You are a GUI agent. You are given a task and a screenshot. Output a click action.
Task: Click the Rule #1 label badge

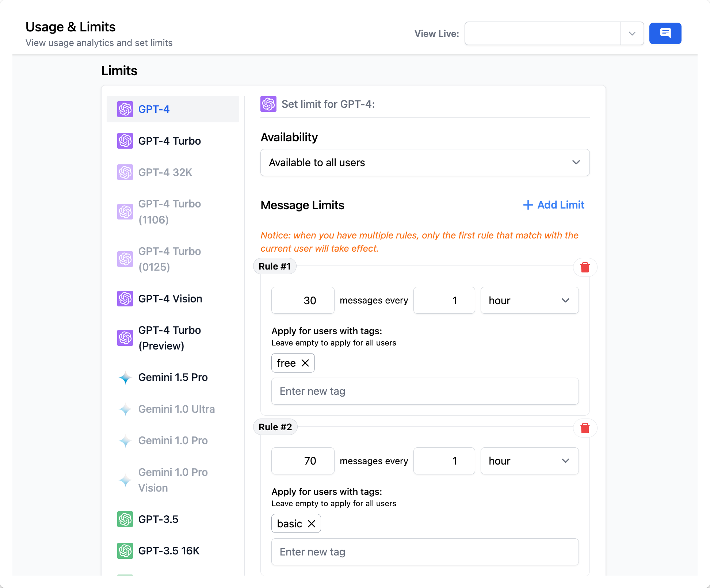tap(275, 266)
